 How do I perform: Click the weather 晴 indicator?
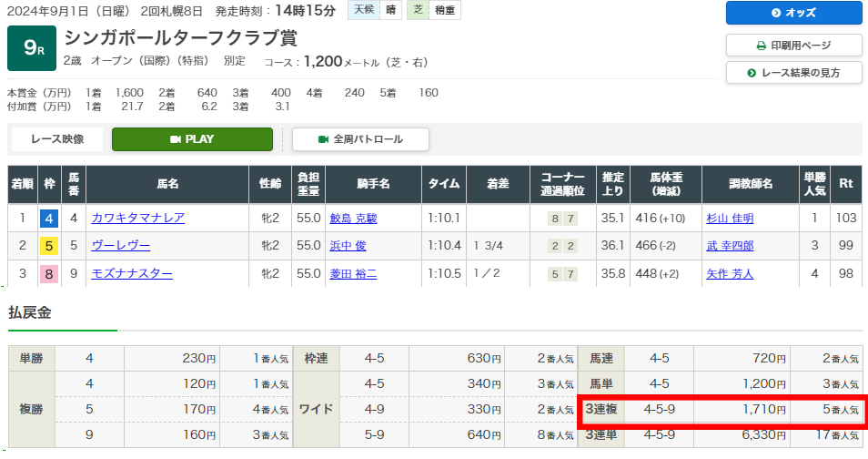[x=391, y=10]
